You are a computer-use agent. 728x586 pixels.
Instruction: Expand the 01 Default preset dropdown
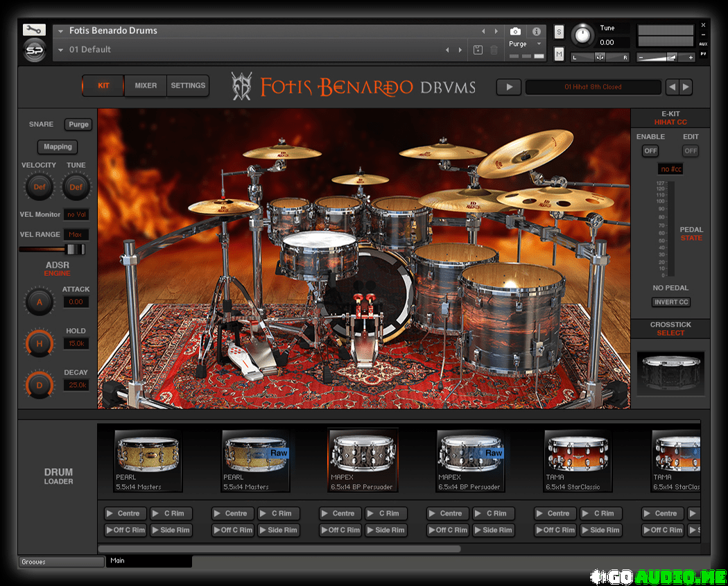coord(61,50)
